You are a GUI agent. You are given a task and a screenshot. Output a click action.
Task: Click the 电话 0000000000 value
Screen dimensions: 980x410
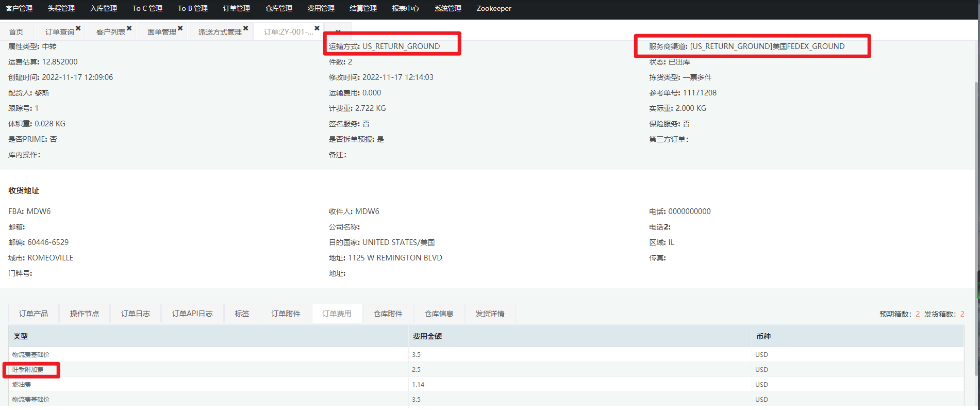(x=690, y=211)
